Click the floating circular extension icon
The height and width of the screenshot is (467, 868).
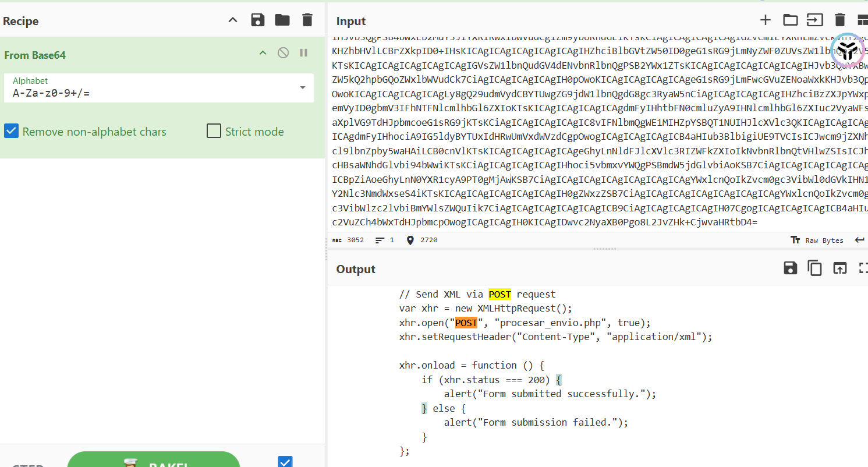pos(848,50)
